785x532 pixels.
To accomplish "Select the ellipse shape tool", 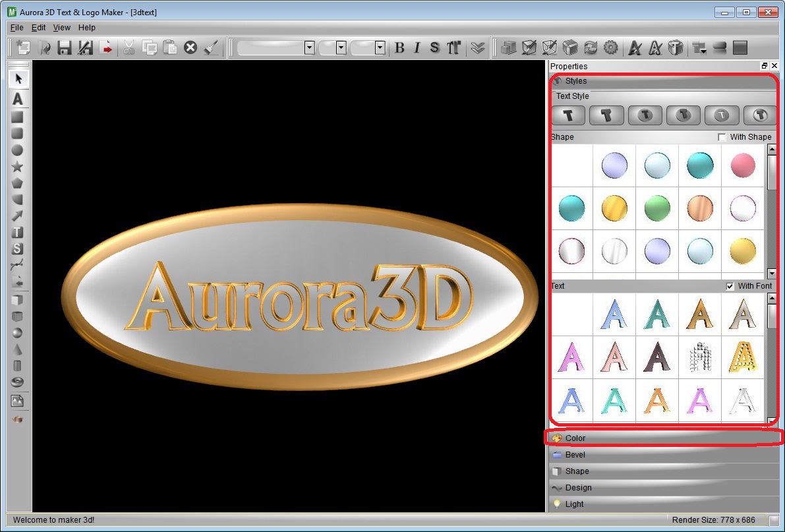I will point(18,148).
